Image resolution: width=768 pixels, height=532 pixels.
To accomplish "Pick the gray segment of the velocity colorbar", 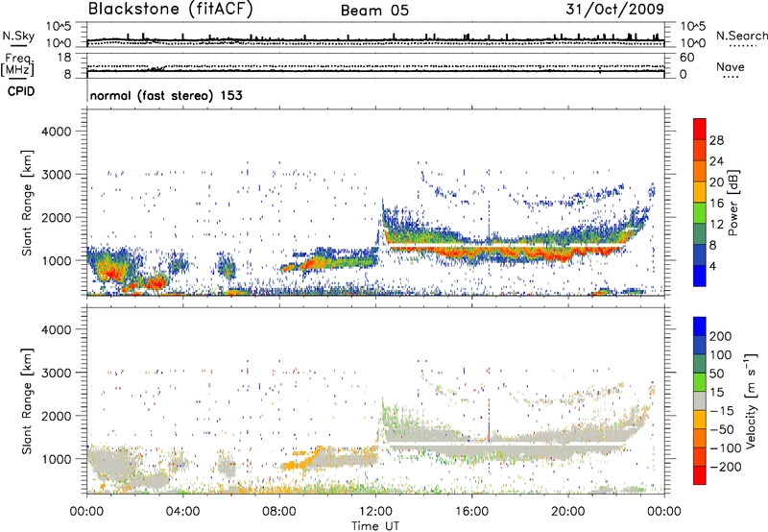I will click(x=700, y=401).
